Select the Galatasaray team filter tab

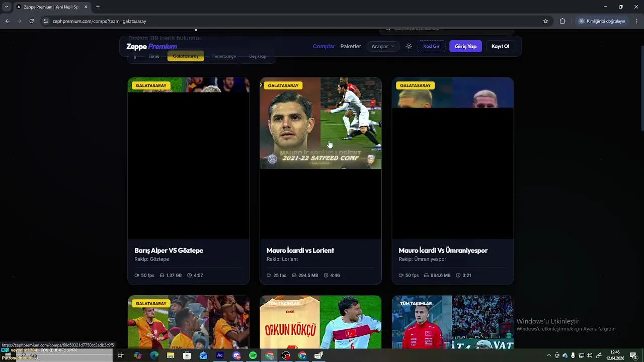click(x=186, y=56)
